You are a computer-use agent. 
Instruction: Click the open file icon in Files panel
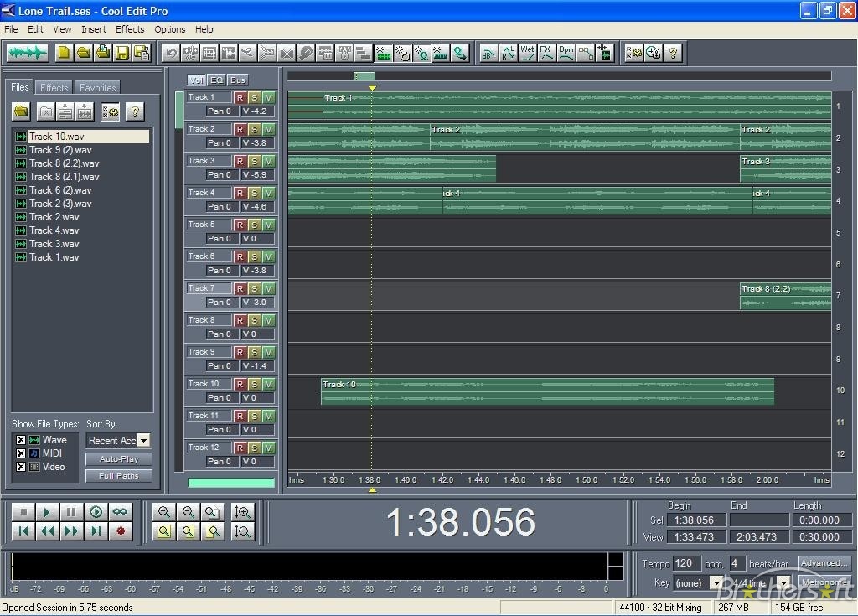tap(21, 111)
